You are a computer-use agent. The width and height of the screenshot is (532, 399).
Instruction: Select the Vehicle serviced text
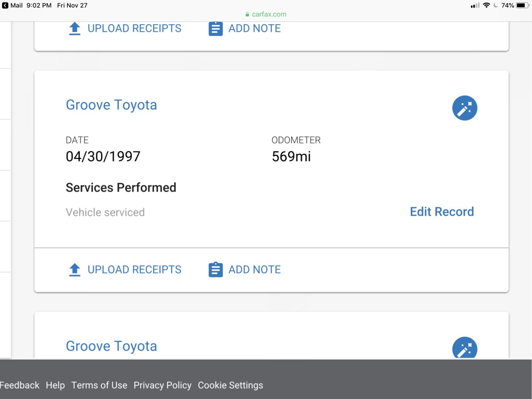[105, 212]
